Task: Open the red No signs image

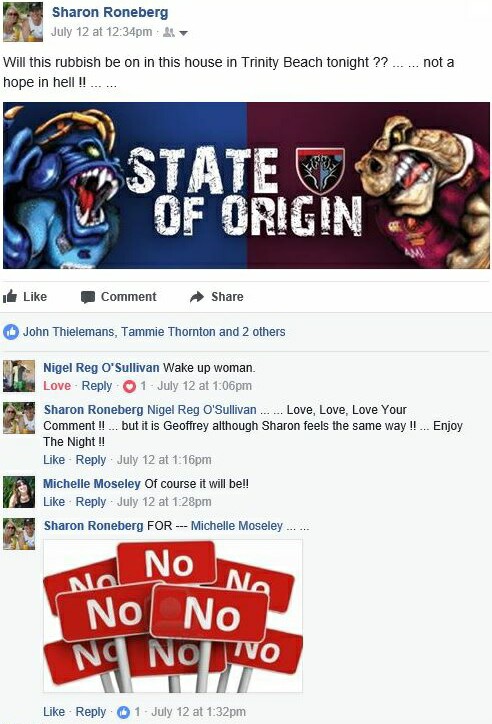Action: (173, 616)
